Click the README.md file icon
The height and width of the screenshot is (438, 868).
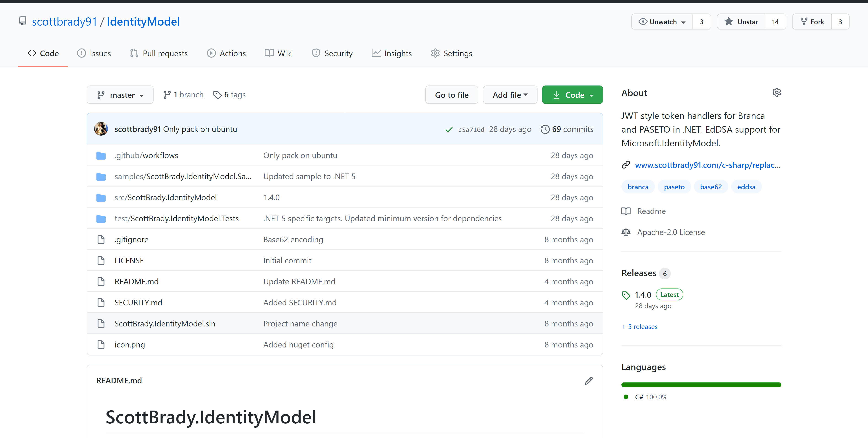pyautogui.click(x=101, y=282)
